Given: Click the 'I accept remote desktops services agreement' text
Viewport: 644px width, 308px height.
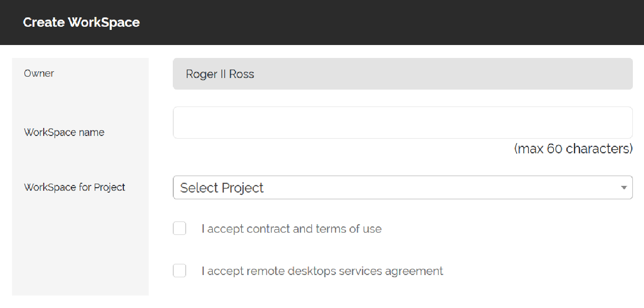Looking at the screenshot, I should (322, 271).
